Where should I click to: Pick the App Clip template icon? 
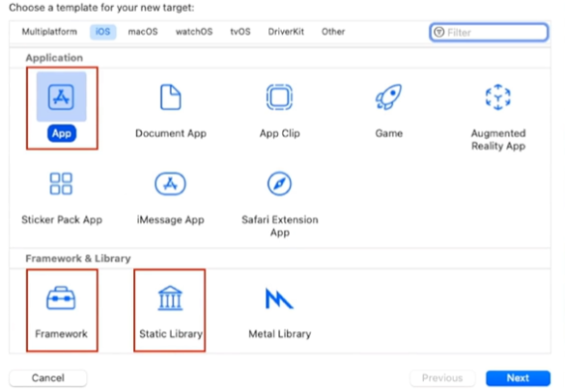(x=279, y=97)
